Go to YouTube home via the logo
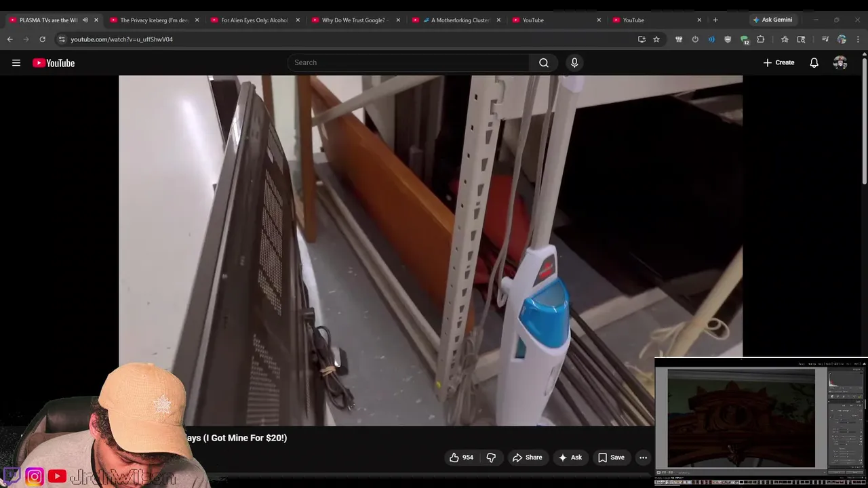The image size is (868, 488). tap(54, 63)
